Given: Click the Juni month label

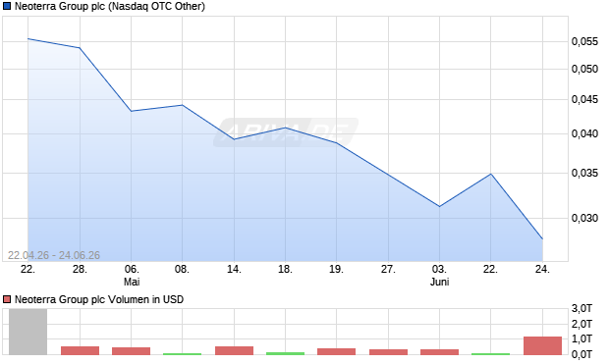Looking at the screenshot, I should click(439, 282).
